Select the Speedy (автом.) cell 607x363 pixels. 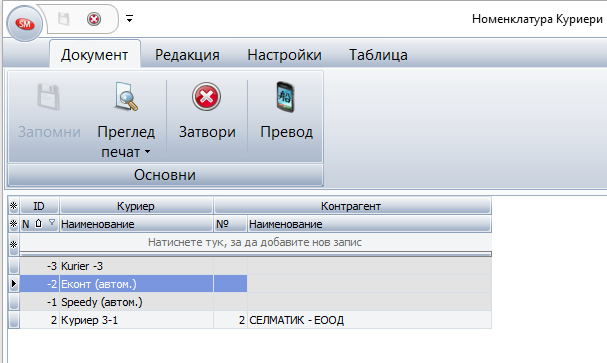pos(136,302)
